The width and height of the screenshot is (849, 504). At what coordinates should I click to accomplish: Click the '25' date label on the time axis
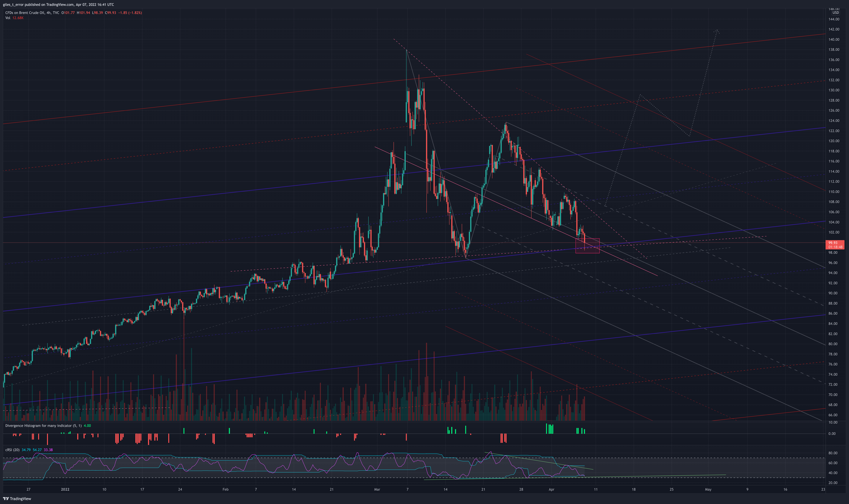[x=671, y=489]
